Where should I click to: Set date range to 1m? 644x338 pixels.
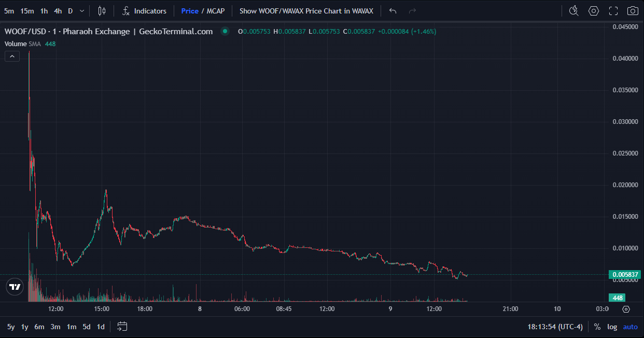(x=72, y=327)
